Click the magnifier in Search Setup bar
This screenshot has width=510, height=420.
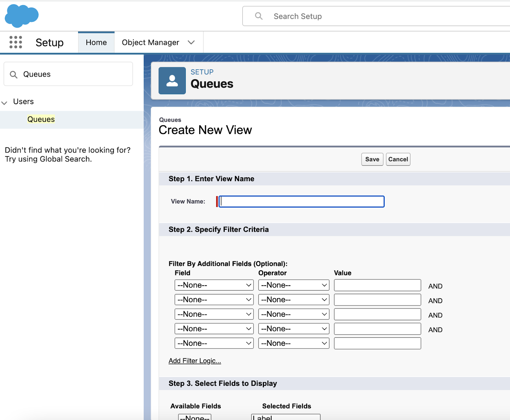(x=258, y=16)
